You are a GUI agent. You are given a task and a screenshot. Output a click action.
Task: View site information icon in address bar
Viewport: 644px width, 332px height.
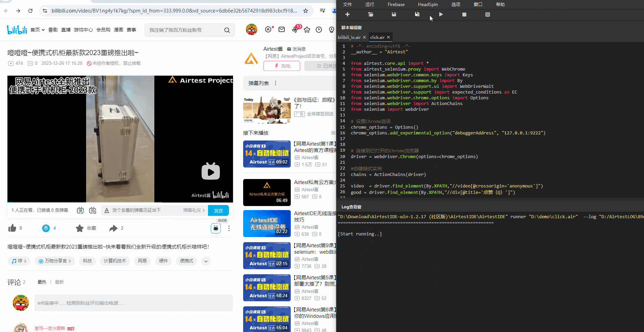click(45, 11)
